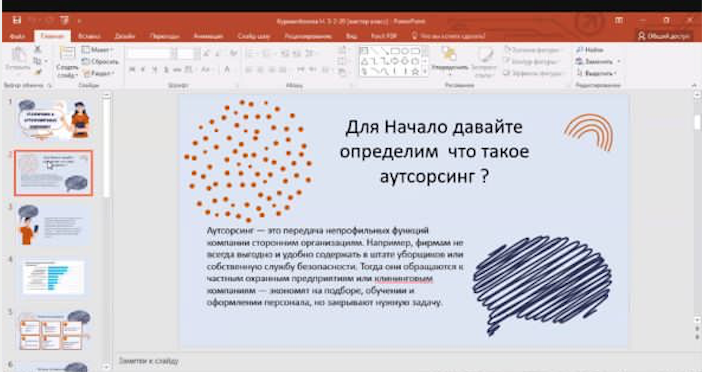Cut selection with the scissors icon
702x372 pixels.
(38, 49)
